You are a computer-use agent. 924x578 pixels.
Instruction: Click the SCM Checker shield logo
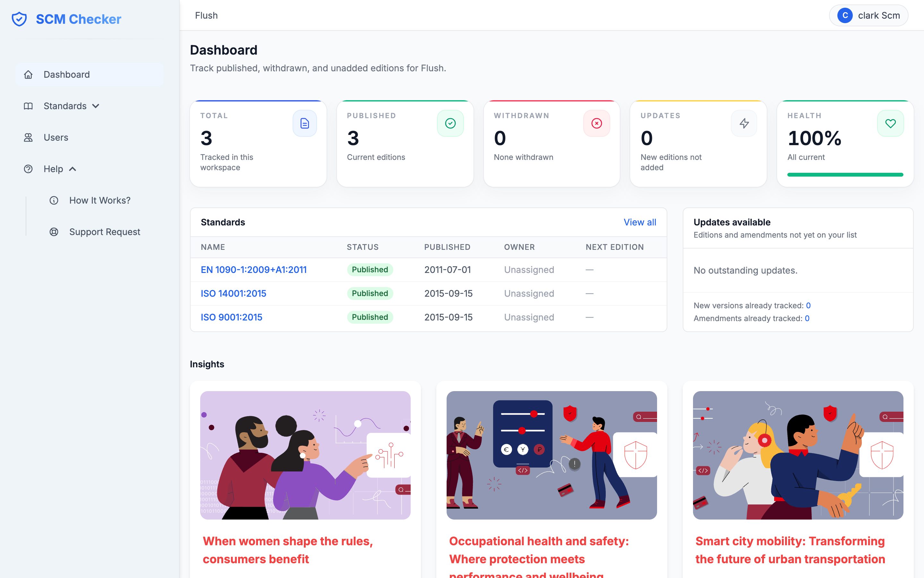tap(20, 19)
